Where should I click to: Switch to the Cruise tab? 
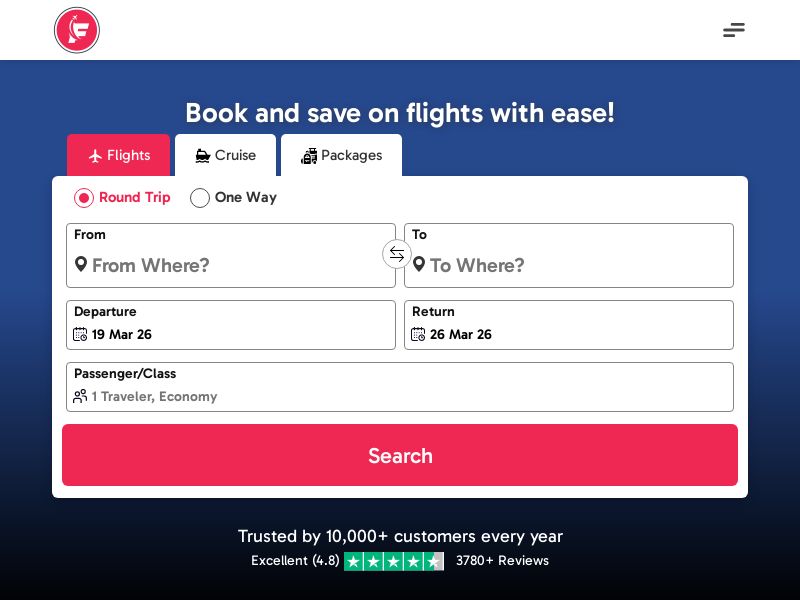tap(225, 155)
